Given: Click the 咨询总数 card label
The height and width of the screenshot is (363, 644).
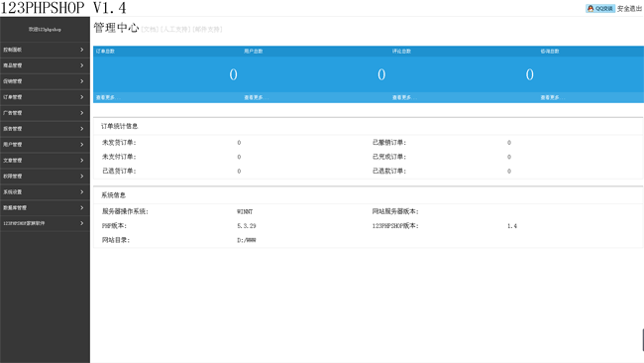Looking at the screenshot, I should click(550, 51).
